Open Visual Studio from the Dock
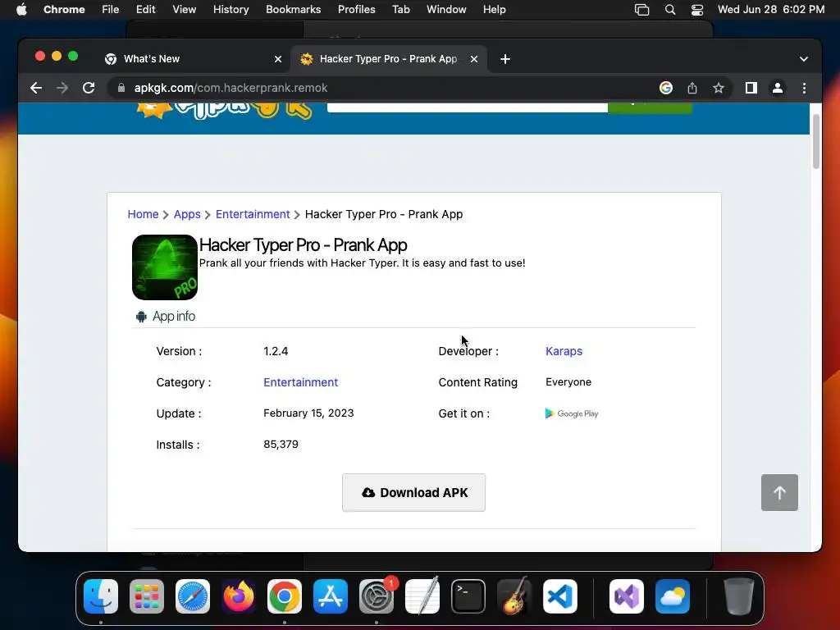This screenshot has height=630, width=840. point(626,596)
